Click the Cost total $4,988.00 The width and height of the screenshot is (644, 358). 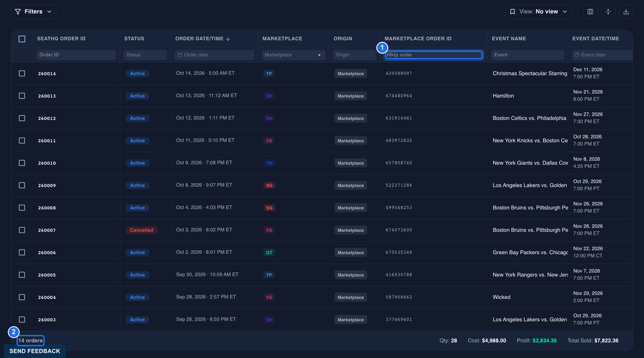pyautogui.click(x=494, y=341)
